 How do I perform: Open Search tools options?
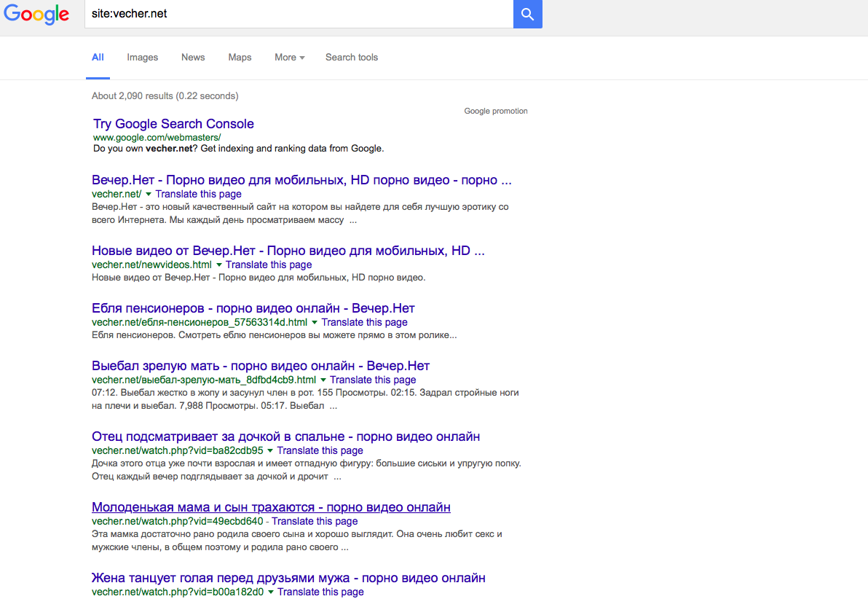pos(352,57)
